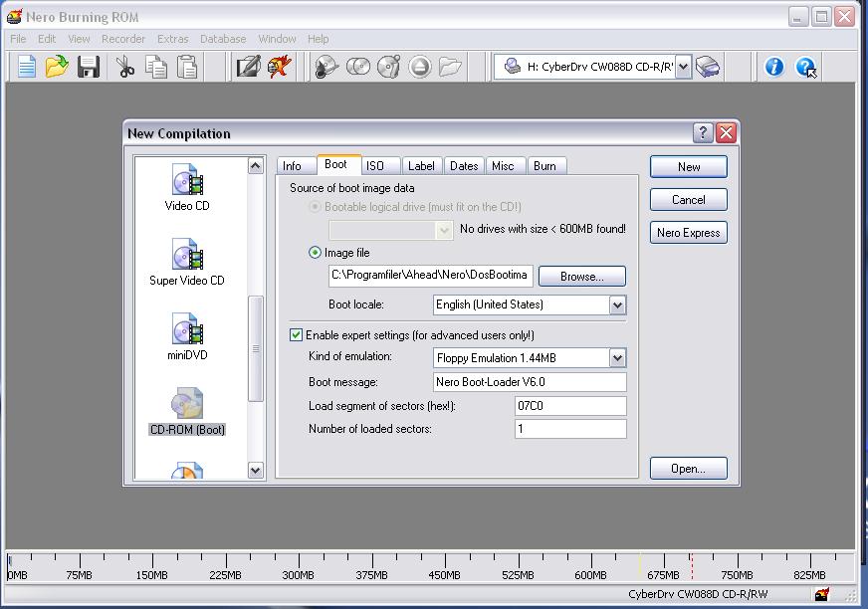The width and height of the screenshot is (868, 609).
Task: Switch to the Info tab
Action: coord(297,166)
